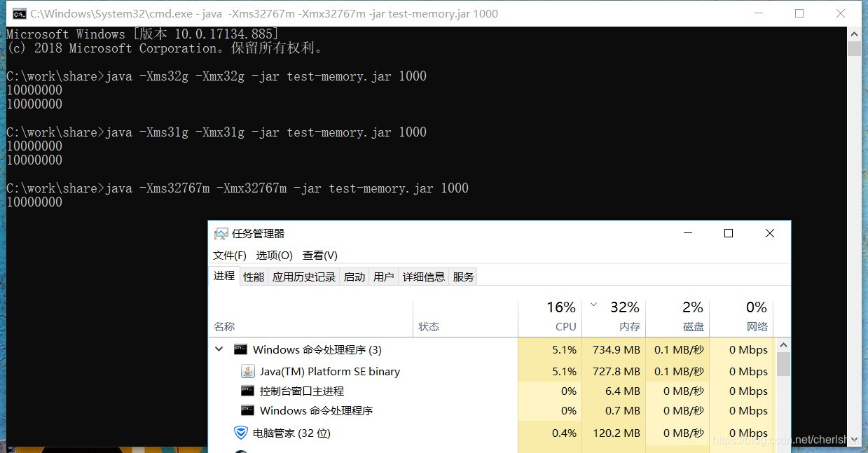This screenshot has height=453, width=868.
Task: Click the Task Manager scrollbar up arrow
Action: tap(784, 345)
